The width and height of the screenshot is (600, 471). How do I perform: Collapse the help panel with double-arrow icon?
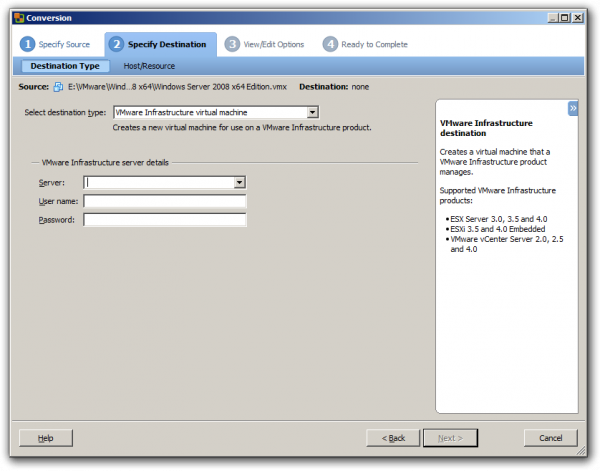point(573,108)
